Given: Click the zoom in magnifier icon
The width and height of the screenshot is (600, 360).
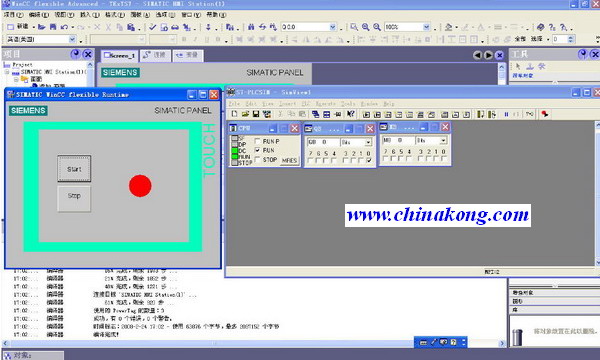Looking at the screenshot, I should [365, 27].
